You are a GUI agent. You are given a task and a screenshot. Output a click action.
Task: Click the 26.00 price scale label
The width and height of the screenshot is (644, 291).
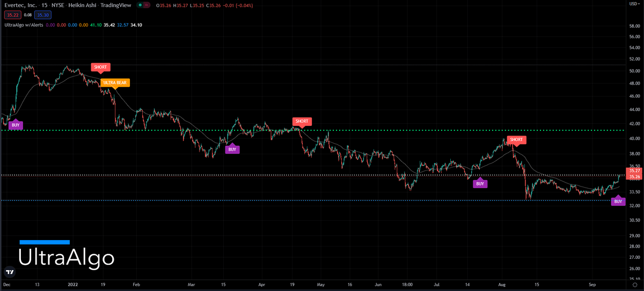coord(635,268)
